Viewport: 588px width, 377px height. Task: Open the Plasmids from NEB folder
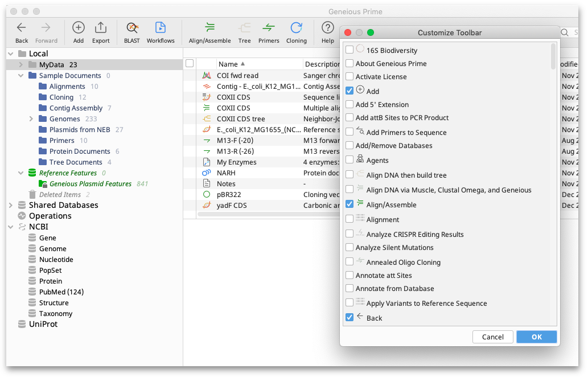pos(80,130)
